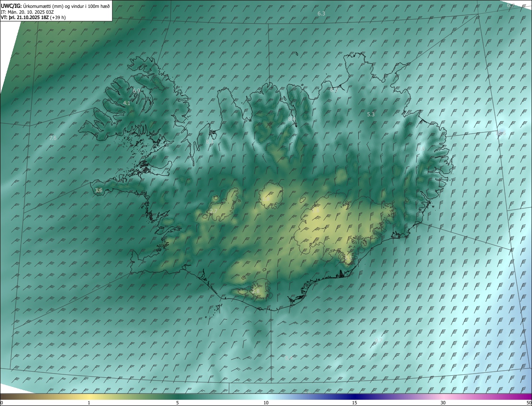Screen dimensions: 532x406
Task: Click the 1 tick label on the colour scale
Action: (x=89, y=403)
